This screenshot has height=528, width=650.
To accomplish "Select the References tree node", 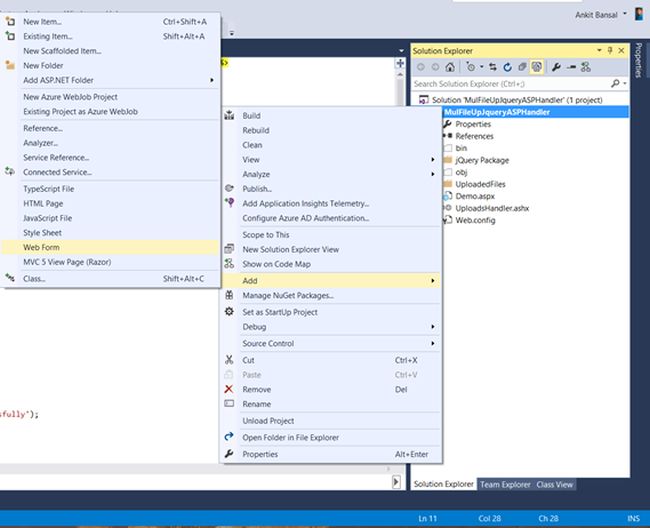I will tap(474, 136).
